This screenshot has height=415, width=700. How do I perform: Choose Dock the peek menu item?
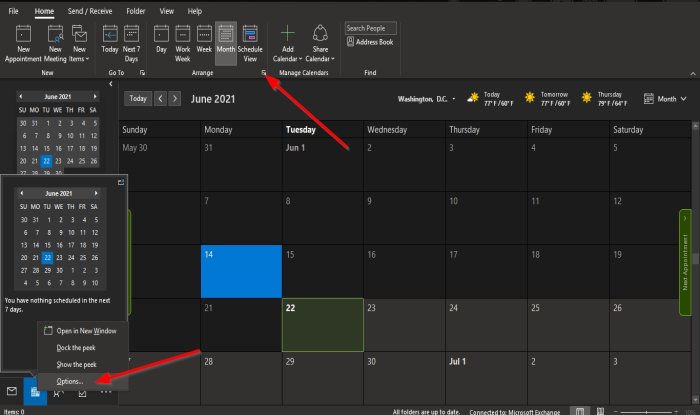click(83, 348)
